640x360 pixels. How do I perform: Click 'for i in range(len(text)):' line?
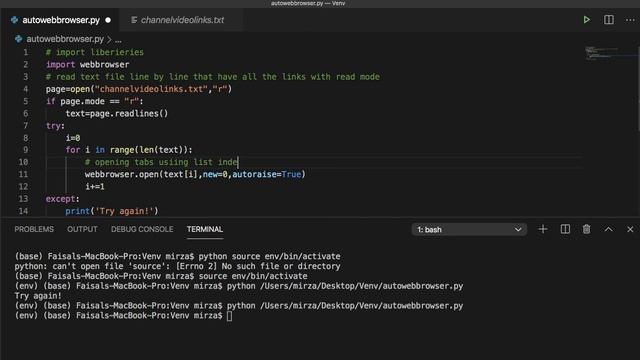point(129,150)
